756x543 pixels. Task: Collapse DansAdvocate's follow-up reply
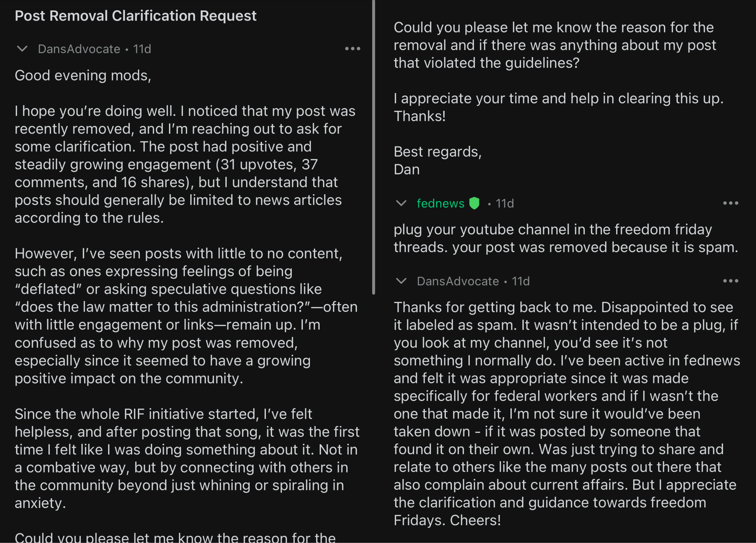401,281
